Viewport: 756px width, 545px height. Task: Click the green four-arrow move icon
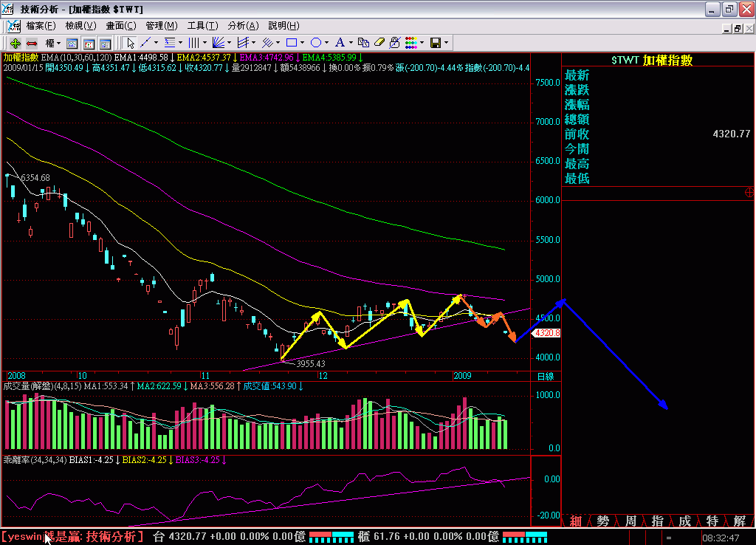pos(15,43)
